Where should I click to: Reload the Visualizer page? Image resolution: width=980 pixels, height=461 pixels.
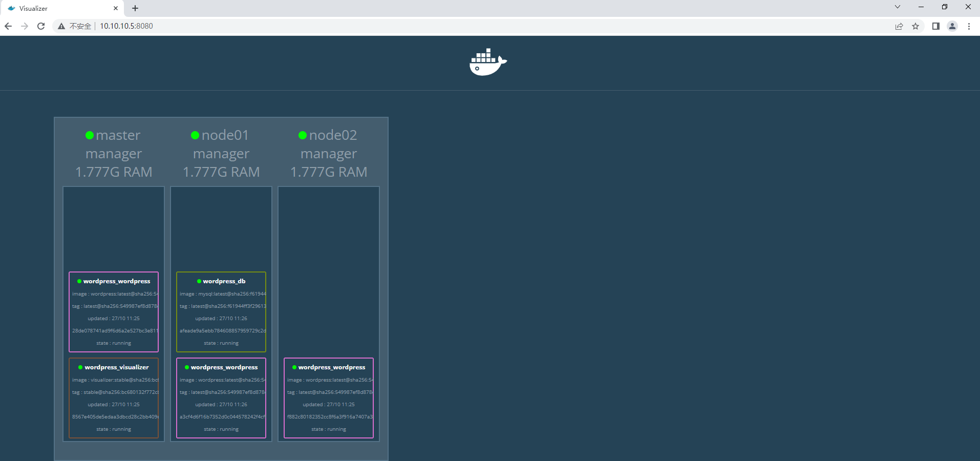point(41,26)
